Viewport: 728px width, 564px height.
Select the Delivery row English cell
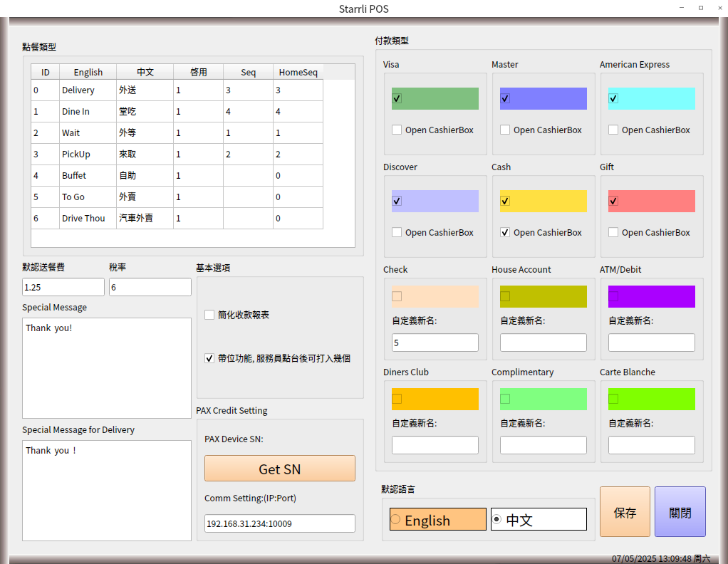pyautogui.click(x=88, y=90)
